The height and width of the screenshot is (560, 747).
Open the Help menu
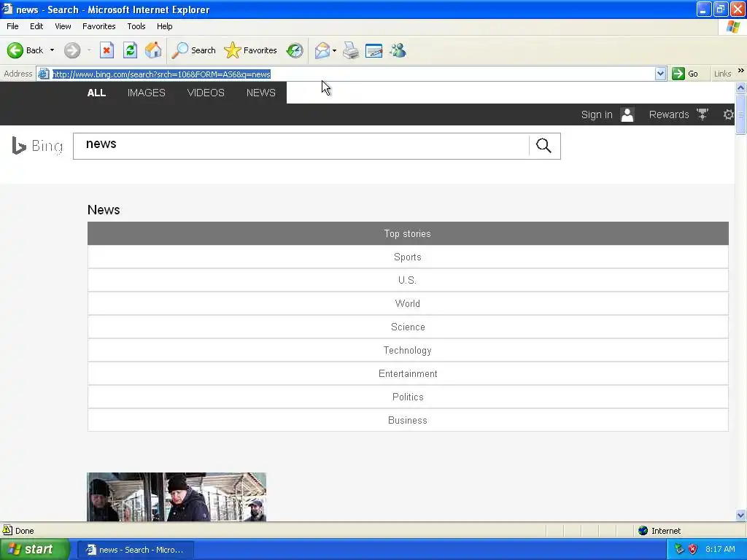[x=164, y=26]
